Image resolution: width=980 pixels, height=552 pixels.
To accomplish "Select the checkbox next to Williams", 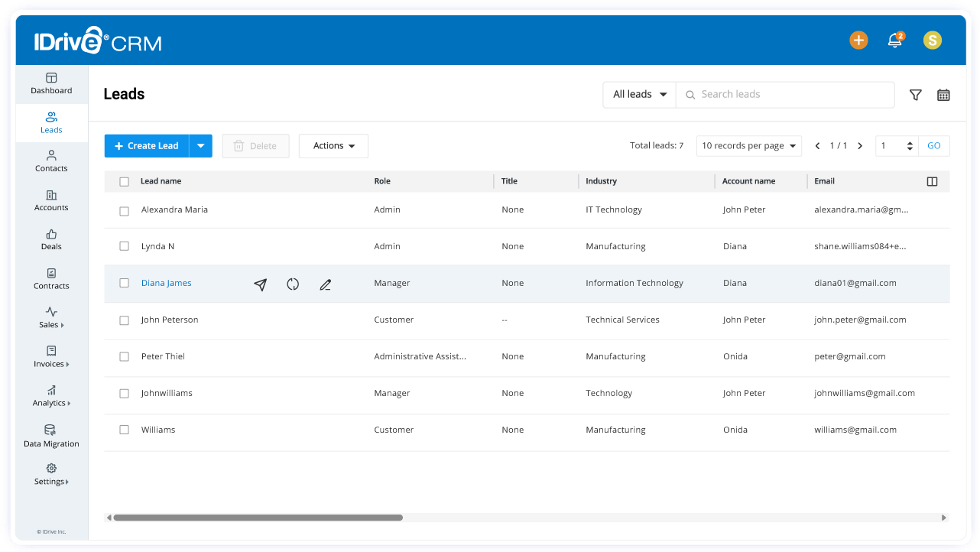I will pos(124,430).
